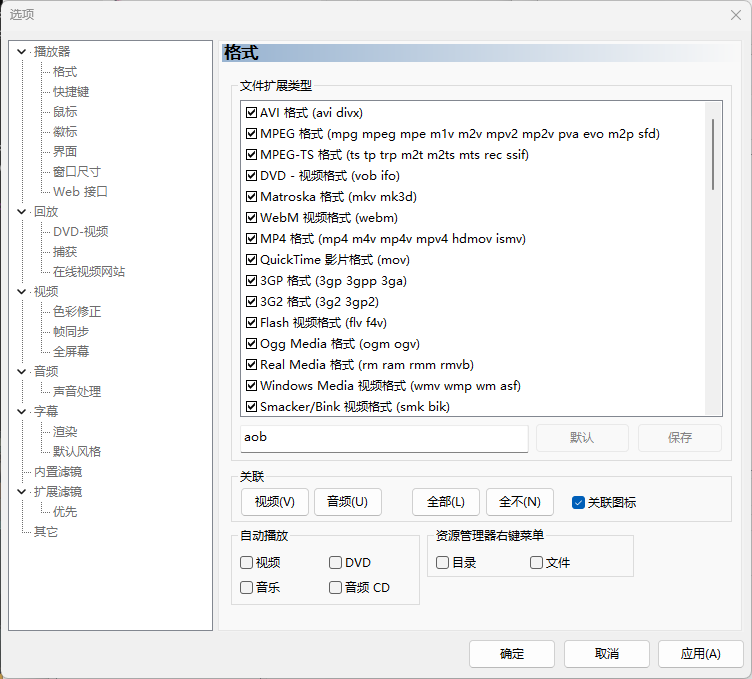The image size is (752, 679).
Task: Deselect all formats with 全不(N)
Action: pos(520,502)
